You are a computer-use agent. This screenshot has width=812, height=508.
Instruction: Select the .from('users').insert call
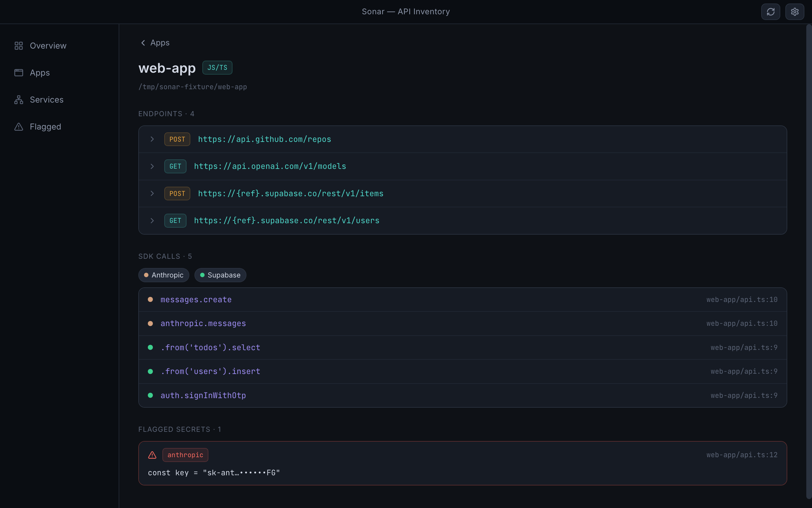tap(462, 371)
